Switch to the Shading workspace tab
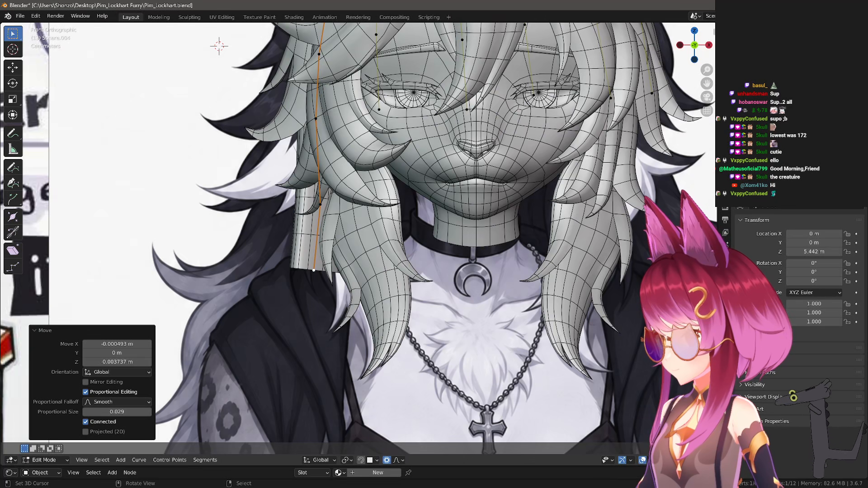The width and height of the screenshot is (868, 488). tap(294, 17)
